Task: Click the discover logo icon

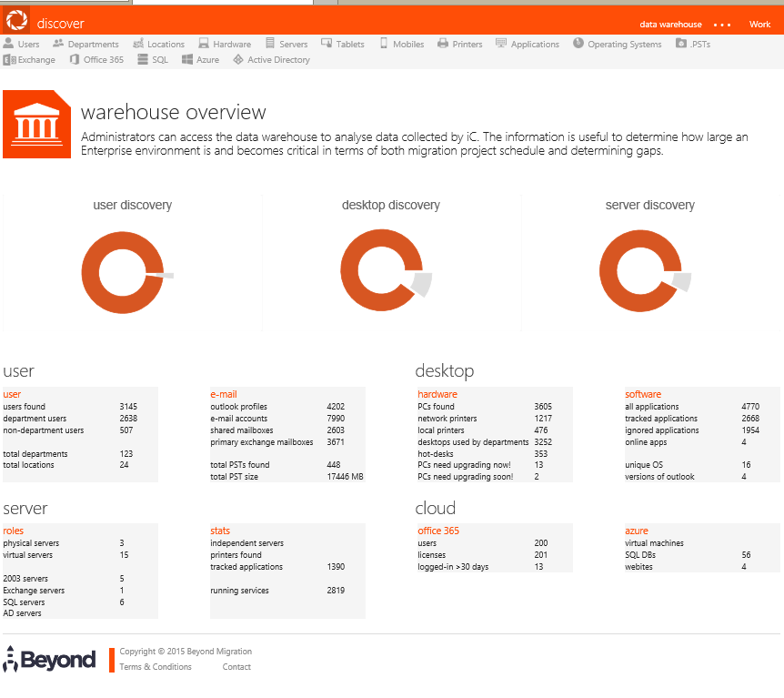Action: (16, 20)
